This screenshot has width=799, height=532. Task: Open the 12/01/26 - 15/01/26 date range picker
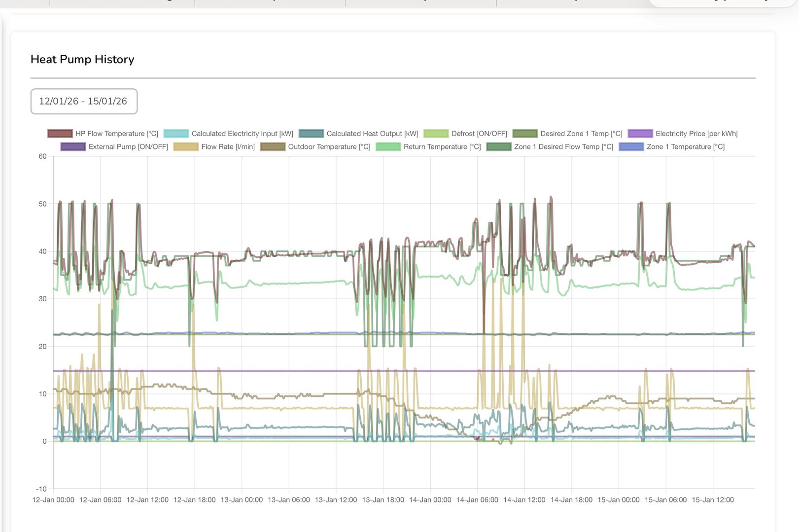click(83, 101)
